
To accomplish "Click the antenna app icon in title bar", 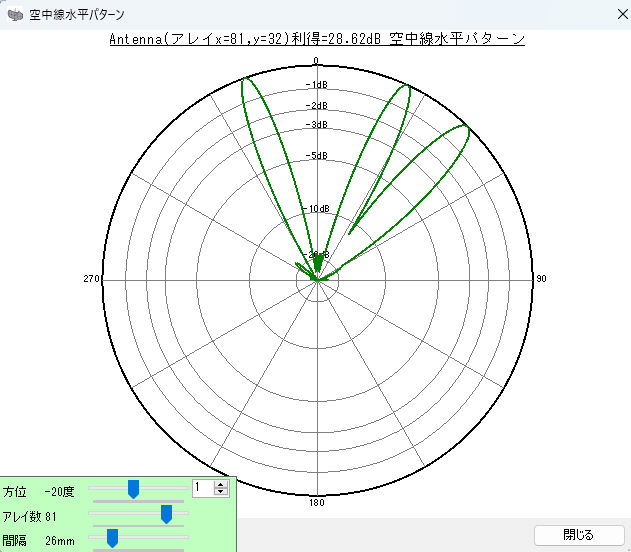I will (x=15, y=14).
